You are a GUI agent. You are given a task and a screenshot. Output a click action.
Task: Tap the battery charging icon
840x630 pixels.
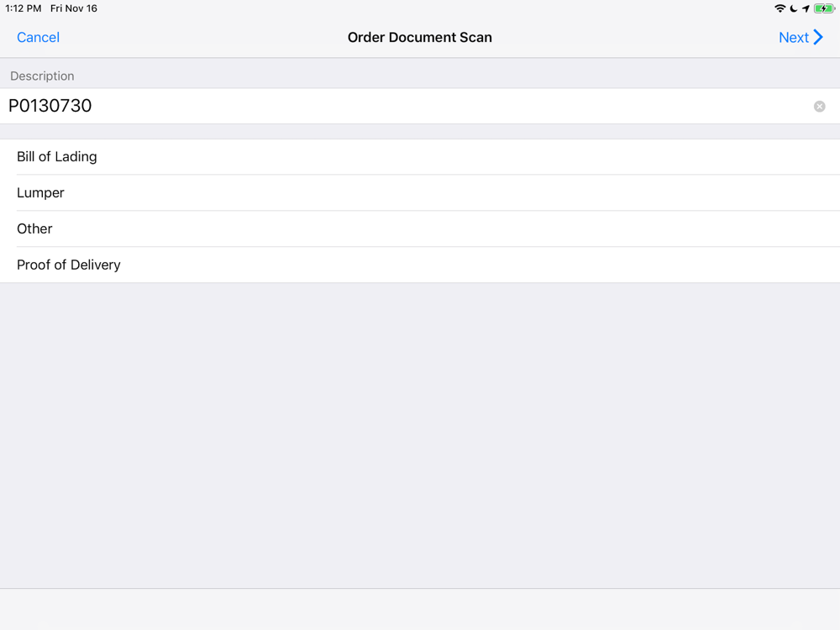click(x=825, y=8)
